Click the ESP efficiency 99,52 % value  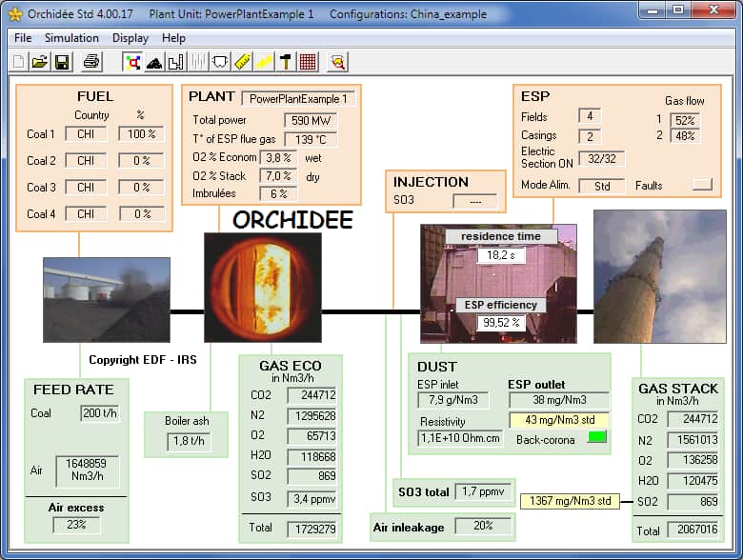pos(501,323)
